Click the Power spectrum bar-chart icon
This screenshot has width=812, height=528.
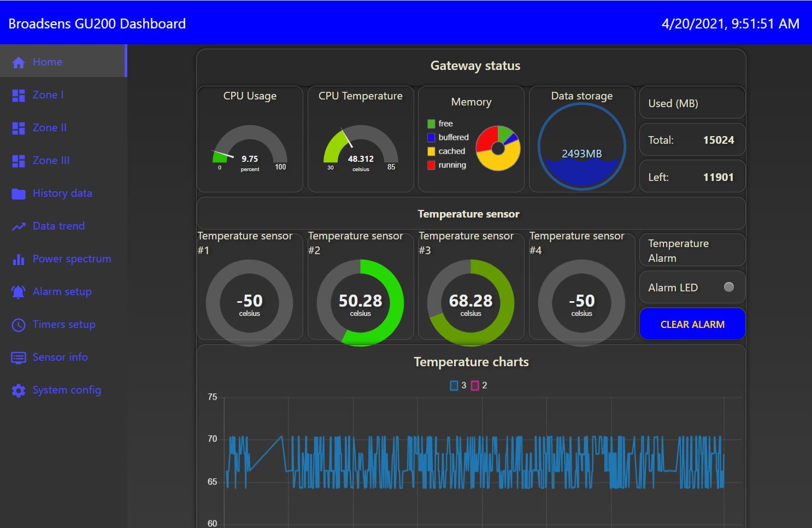point(19,259)
